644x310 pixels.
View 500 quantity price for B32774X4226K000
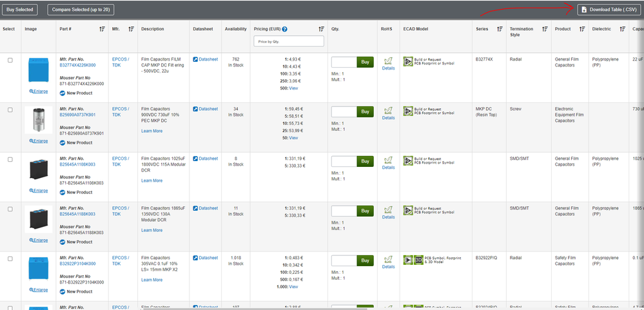[294, 88]
